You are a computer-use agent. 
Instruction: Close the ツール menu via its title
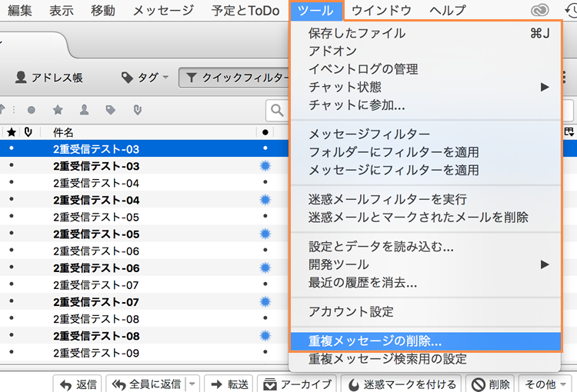[316, 10]
